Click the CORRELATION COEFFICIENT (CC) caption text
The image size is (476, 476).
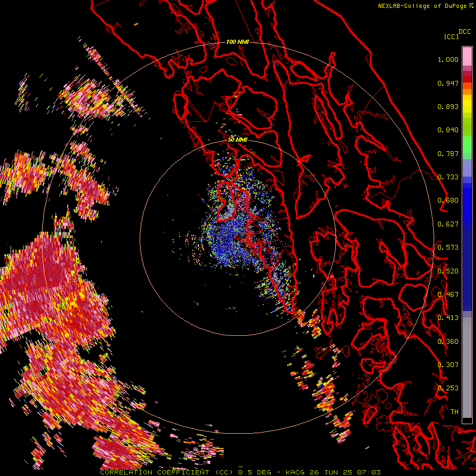pos(167,472)
